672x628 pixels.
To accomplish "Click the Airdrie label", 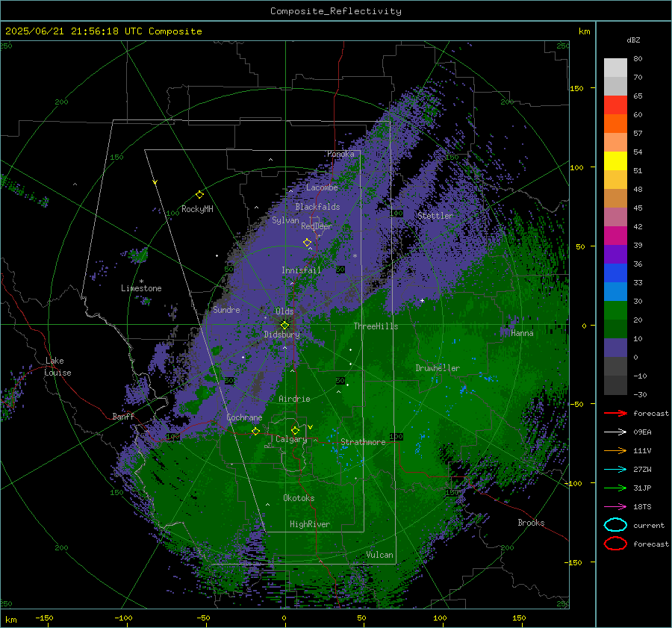I will coord(294,399).
